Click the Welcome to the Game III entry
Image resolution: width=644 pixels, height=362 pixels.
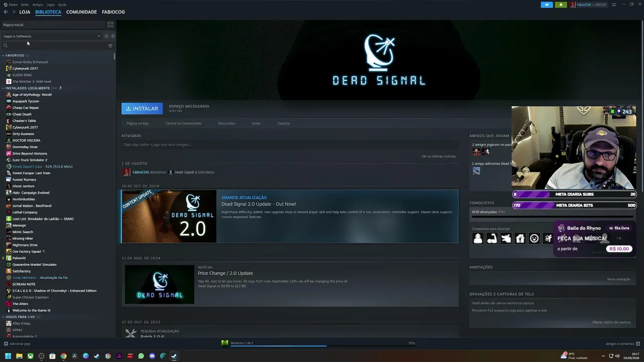tap(31, 310)
